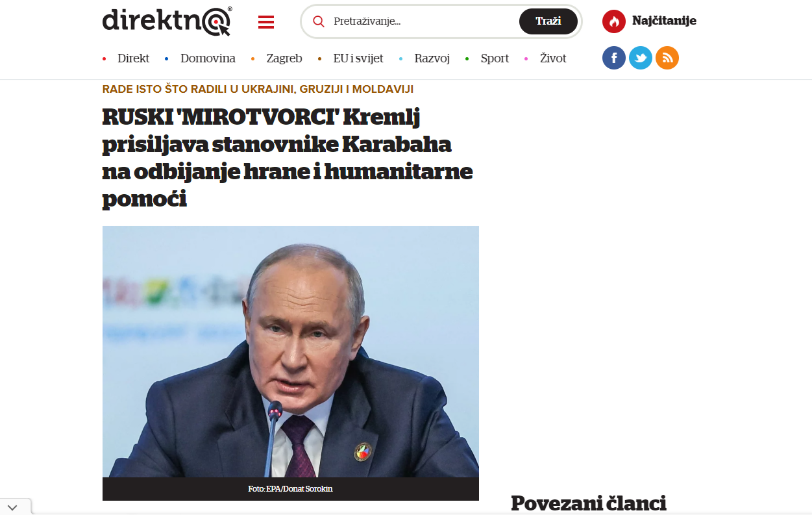
Task: Open the Najčitanije link
Action: 664,21
